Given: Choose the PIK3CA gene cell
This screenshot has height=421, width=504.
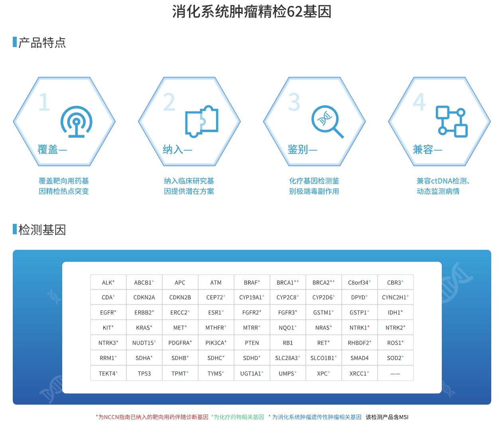Looking at the screenshot, I should [216, 343].
